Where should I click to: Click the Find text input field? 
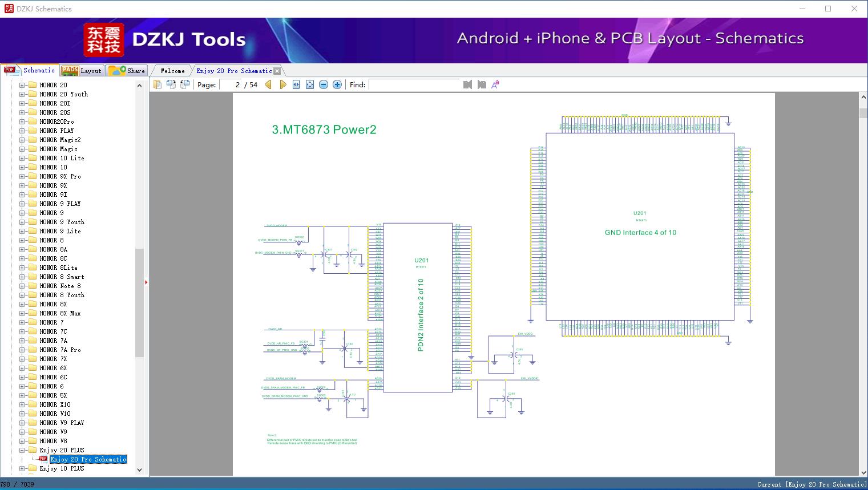pyautogui.click(x=414, y=84)
